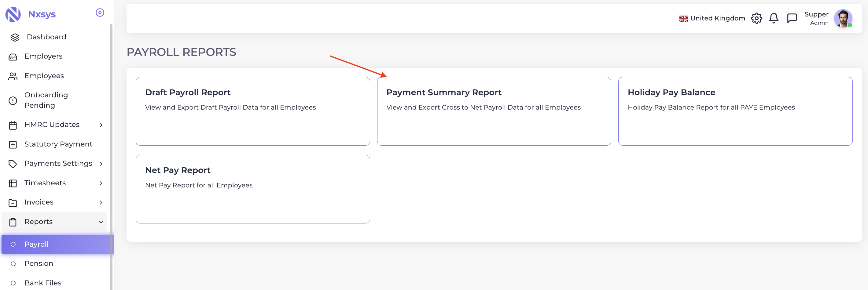Click 'Net Pay Report for all Employees' text
868x290 pixels.
coord(199,185)
